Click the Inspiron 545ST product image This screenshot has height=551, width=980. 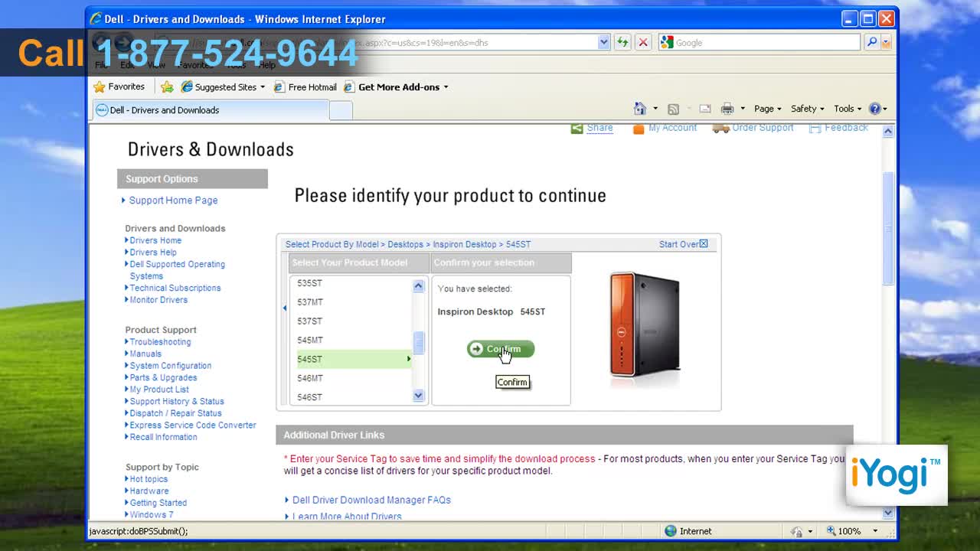(645, 324)
